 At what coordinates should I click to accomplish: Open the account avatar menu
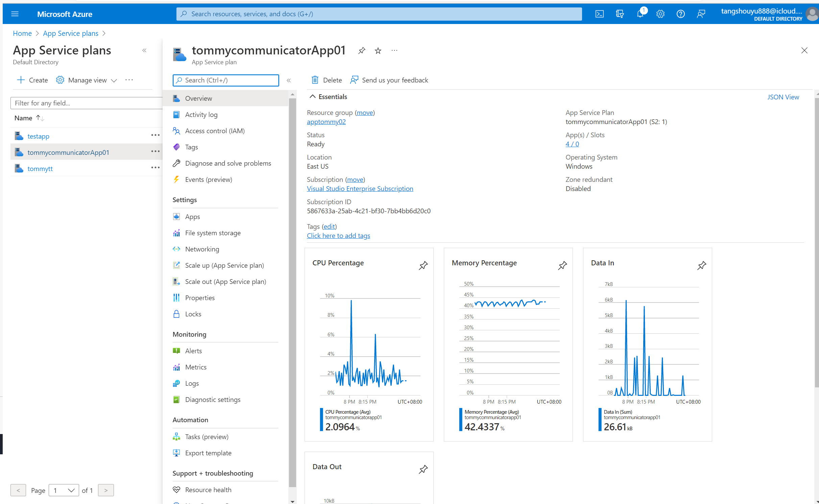tap(812, 14)
